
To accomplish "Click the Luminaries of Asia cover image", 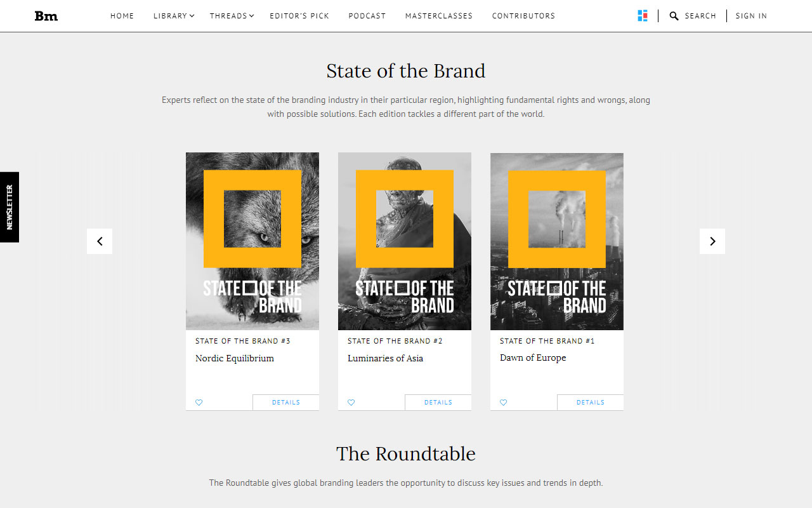I will (x=405, y=241).
